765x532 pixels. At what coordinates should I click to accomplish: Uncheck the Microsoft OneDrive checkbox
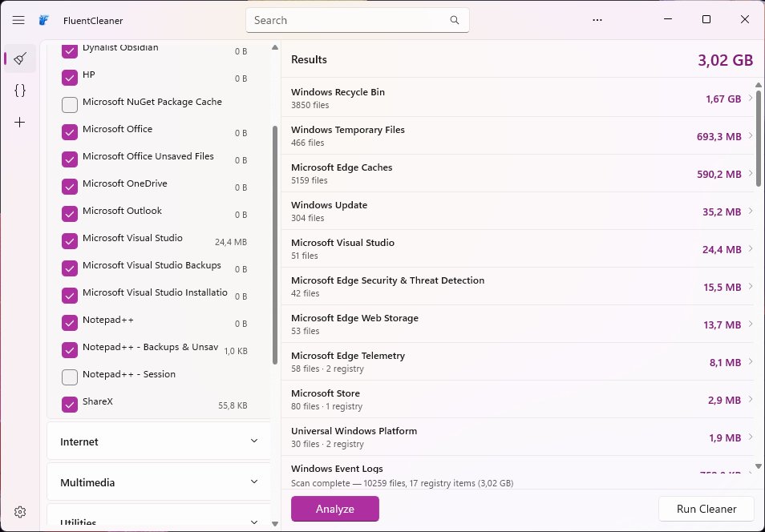tap(70, 187)
